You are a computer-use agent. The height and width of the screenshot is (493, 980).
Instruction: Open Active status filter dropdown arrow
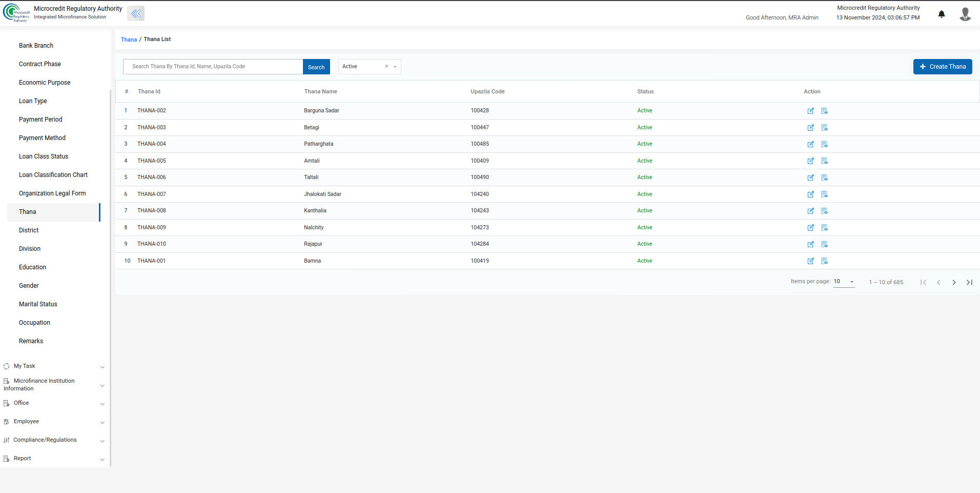pos(395,67)
